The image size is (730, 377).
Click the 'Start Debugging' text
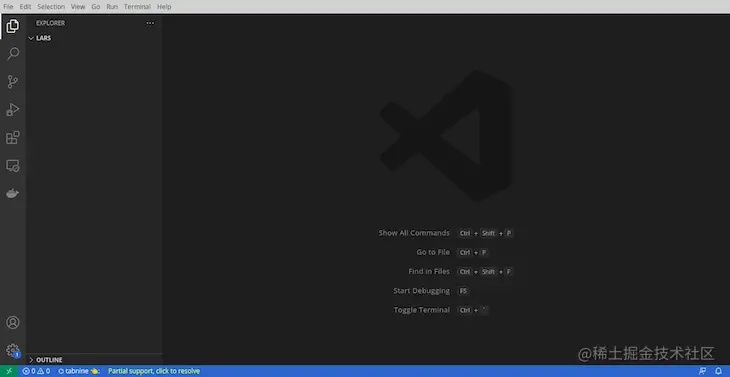[x=421, y=290]
